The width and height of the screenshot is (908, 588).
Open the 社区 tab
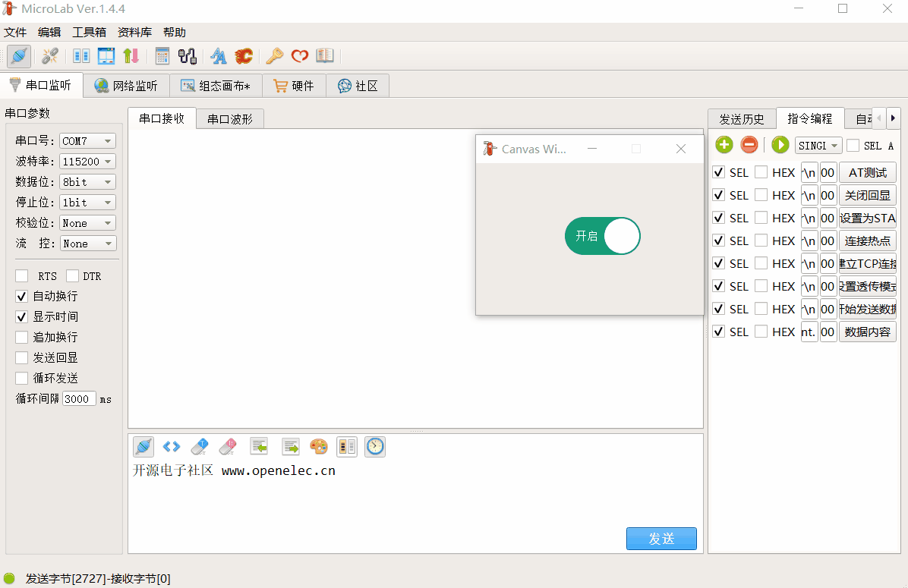(358, 86)
